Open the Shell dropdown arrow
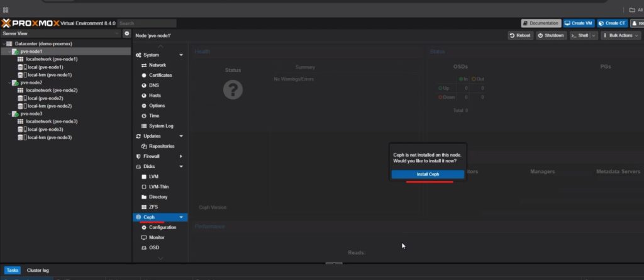Image resolution: width=644 pixels, height=280 pixels. point(594,35)
